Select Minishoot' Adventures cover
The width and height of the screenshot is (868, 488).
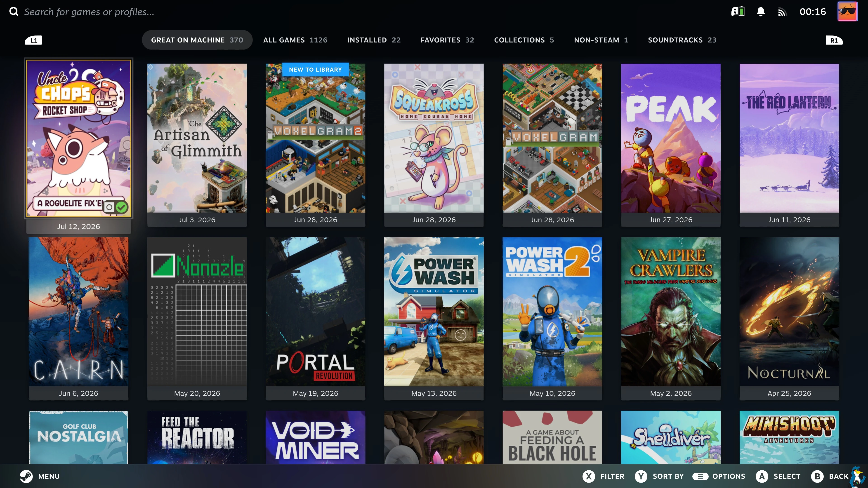[x=789, y=437]
